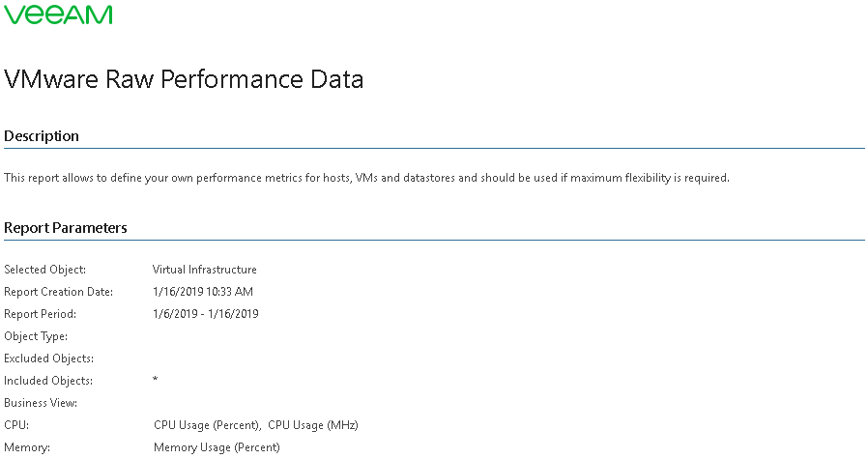Image resolution: width=868 pixels, height=459 pixels.
Task: Click the asterisk value for Included Objects
Action: (155, 379)
